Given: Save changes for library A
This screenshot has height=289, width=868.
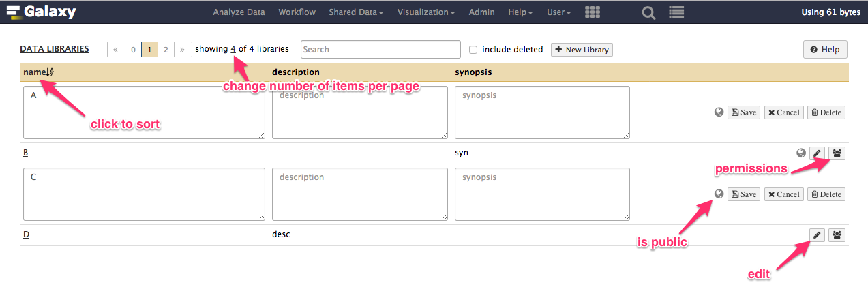Looking at the screenshot, I should (743, 112).
